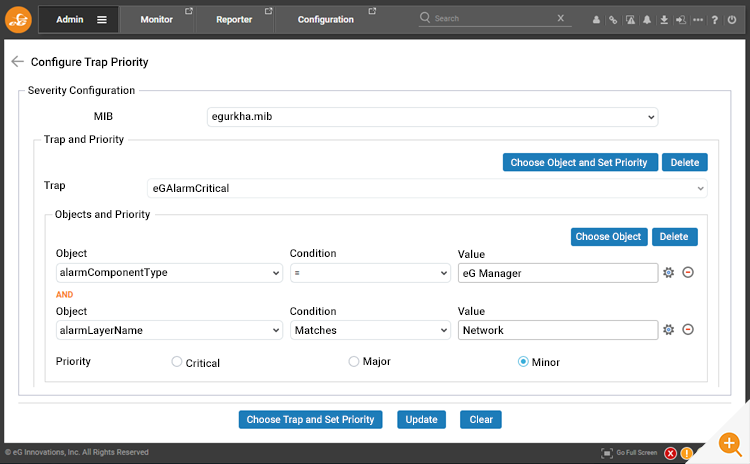The height and width of the screenshot is (464, 750).
Task: Open Monitor in a new window icon
Action: coord(189,11)
